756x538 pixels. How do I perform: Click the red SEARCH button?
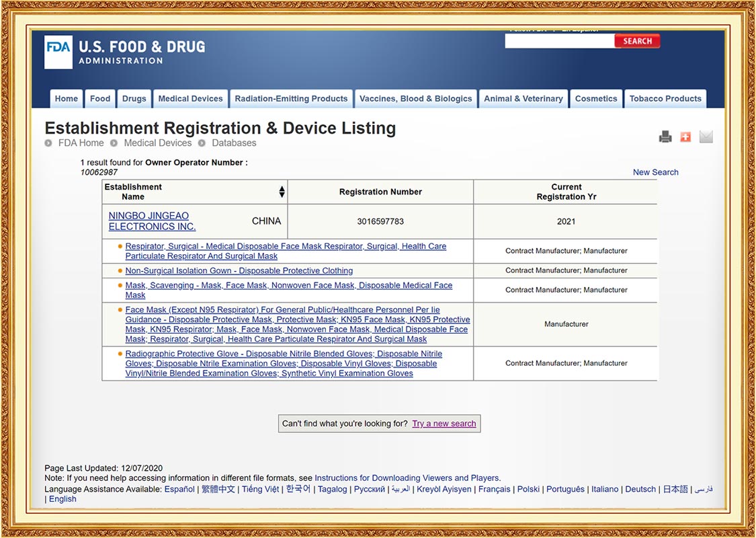pos(638,42)
